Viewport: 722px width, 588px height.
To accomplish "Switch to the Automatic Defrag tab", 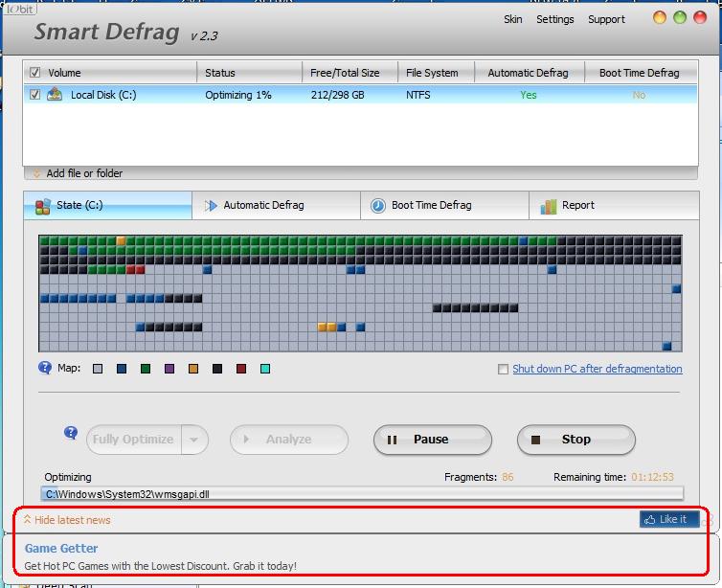I will coord(277,205).
